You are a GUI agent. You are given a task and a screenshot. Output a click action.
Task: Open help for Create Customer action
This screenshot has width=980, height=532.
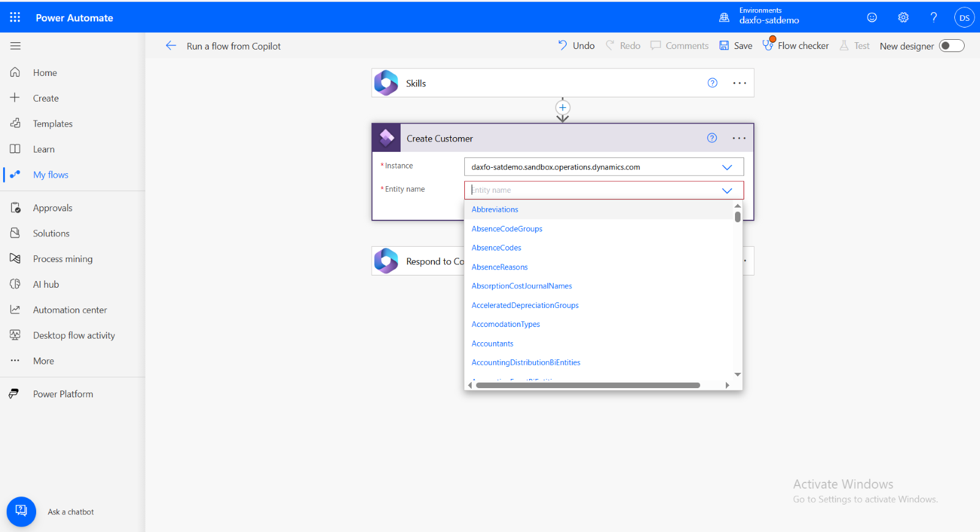[x=712, y=138]
